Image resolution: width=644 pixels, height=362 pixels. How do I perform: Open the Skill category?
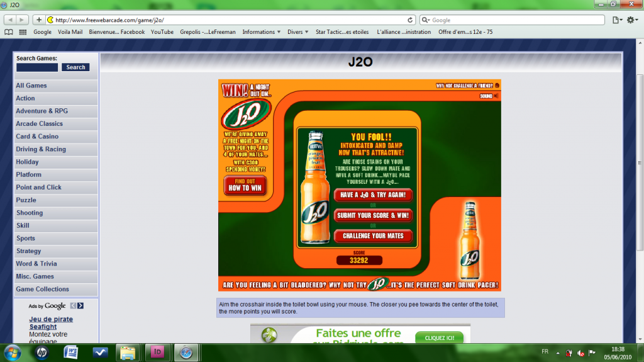56,226
